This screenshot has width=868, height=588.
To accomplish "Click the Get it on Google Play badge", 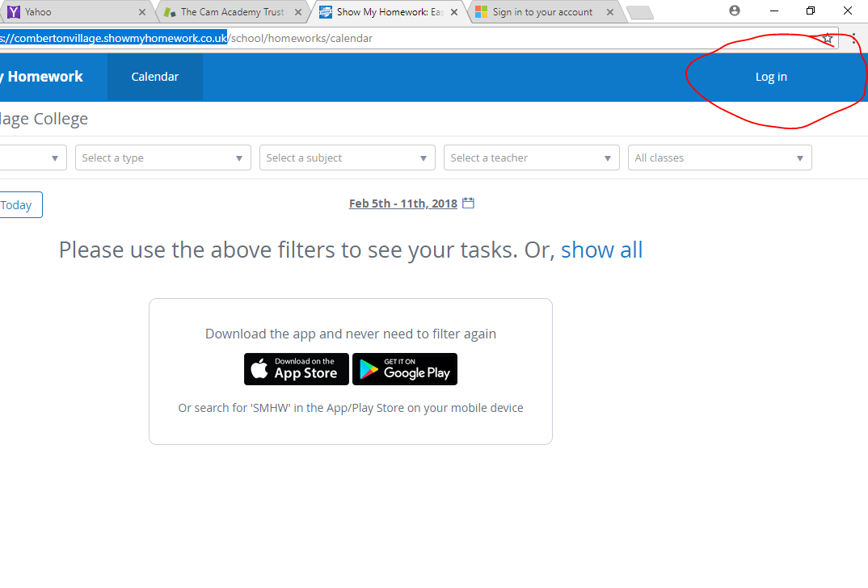I will click(x=405, y=369).
